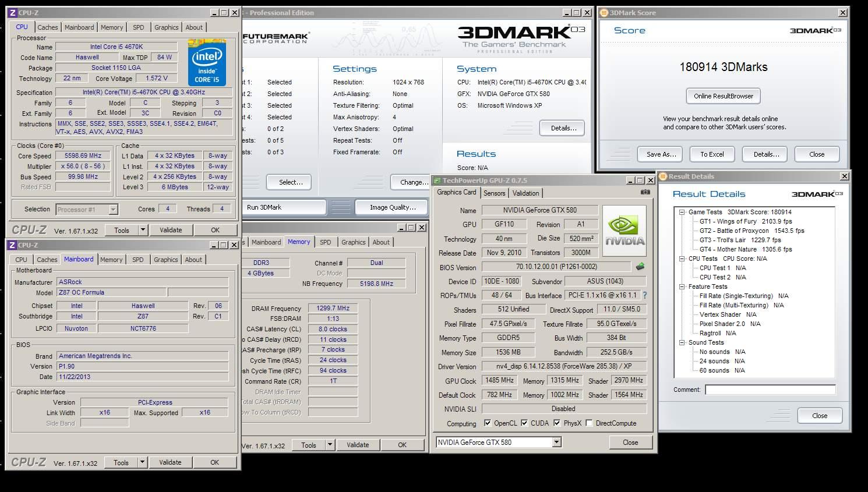The width and height of the screenshot is (868, 492).
Task: Click the System Details button in 3DMark
Action: click(562, 128)
